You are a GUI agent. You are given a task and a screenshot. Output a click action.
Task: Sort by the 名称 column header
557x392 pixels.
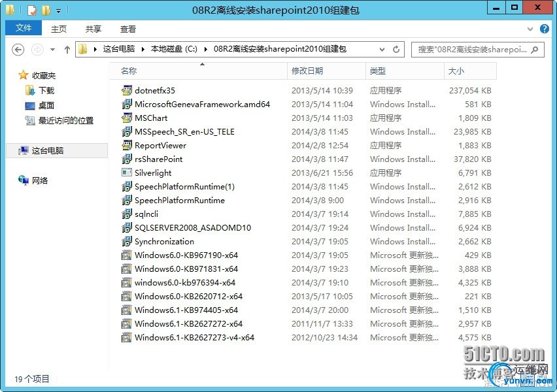click(x=199, y=71)
